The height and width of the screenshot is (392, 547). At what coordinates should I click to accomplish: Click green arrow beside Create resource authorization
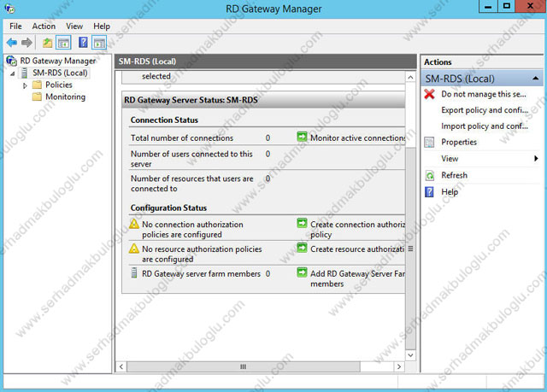click(x=302, y=248)
